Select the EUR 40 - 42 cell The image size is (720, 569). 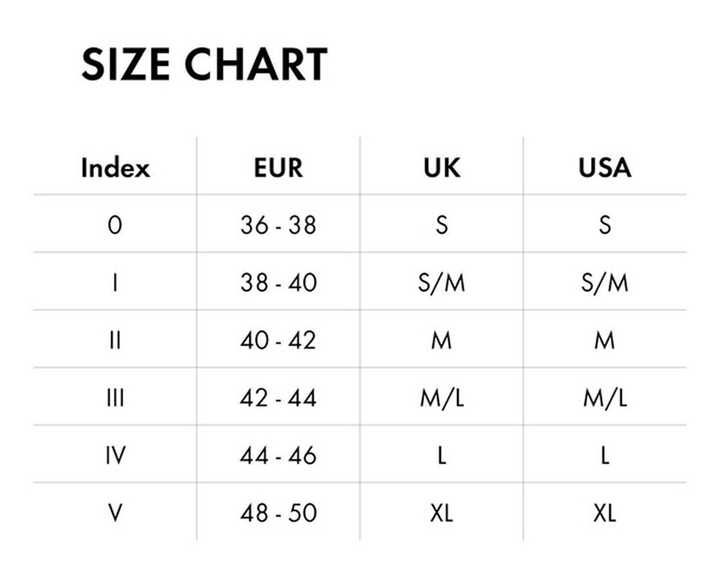point(278,340)
